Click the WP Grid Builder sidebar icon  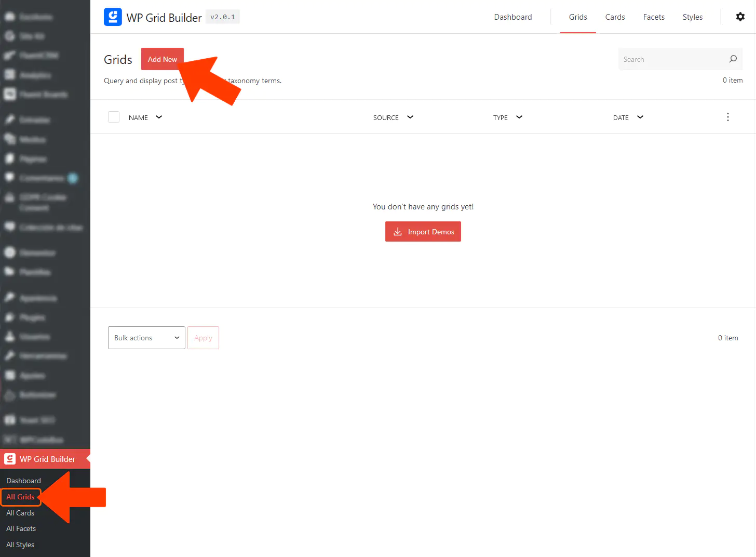tap(10, 459)
